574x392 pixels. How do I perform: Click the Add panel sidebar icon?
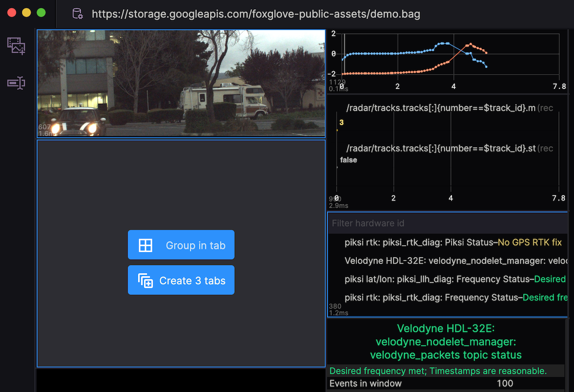[16, 46]
